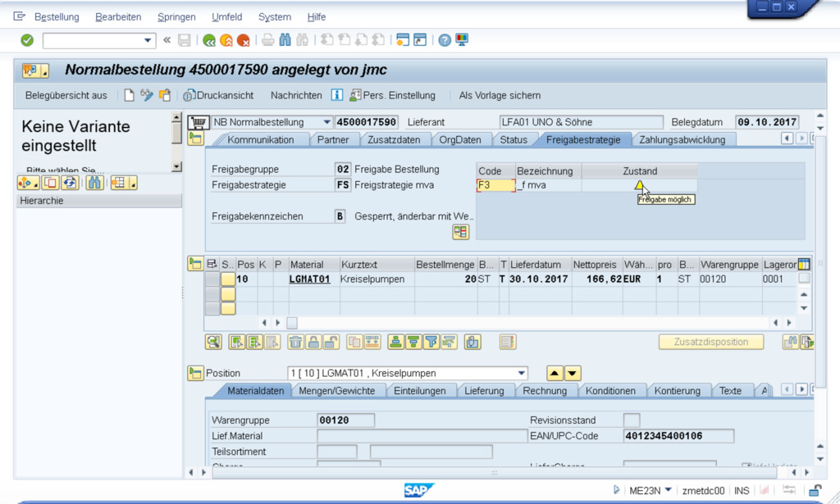The height and width of the screenshot is (504, 840).
Task: Click the trash Delete item icon
Action: (295, 342)
